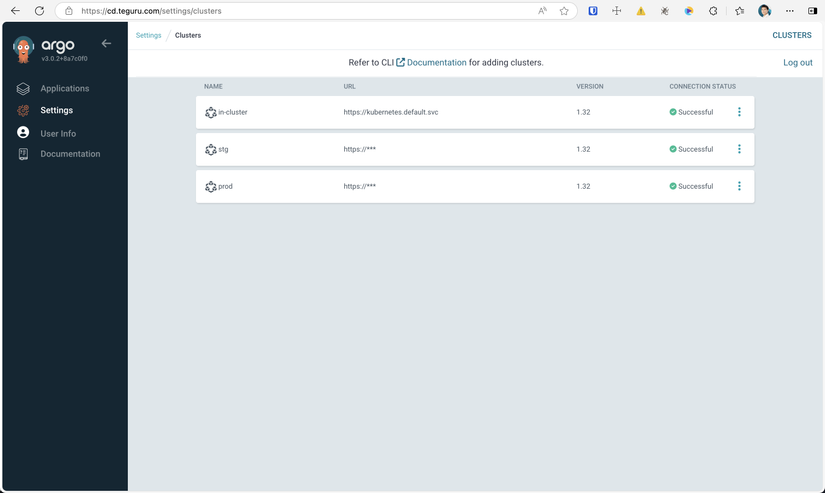Viewport: 825px width, 493px height.
Task: Click the https://kubernetes.default.svc URL
Action: pos(390,112)
